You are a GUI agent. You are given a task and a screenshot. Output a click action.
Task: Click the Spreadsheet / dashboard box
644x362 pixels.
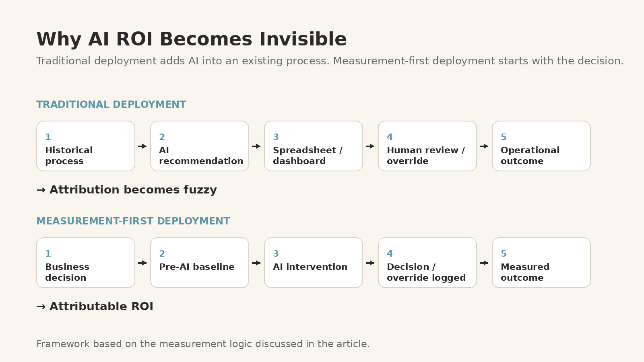tap(314, 146)
